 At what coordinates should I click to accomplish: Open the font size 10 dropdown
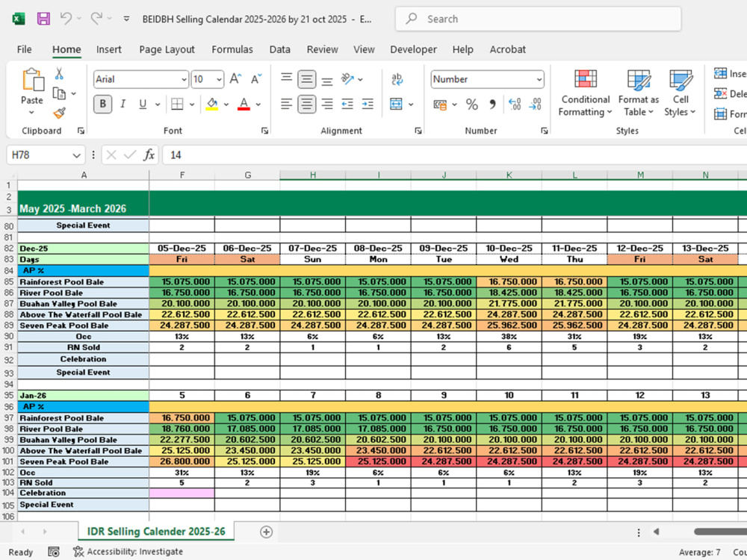coord(219,80)
